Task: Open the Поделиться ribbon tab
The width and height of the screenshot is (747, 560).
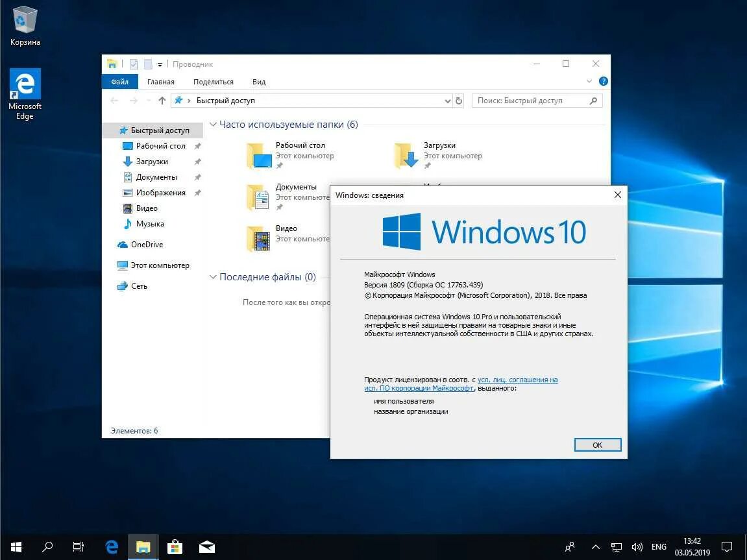Action: [x=214, y=82]
